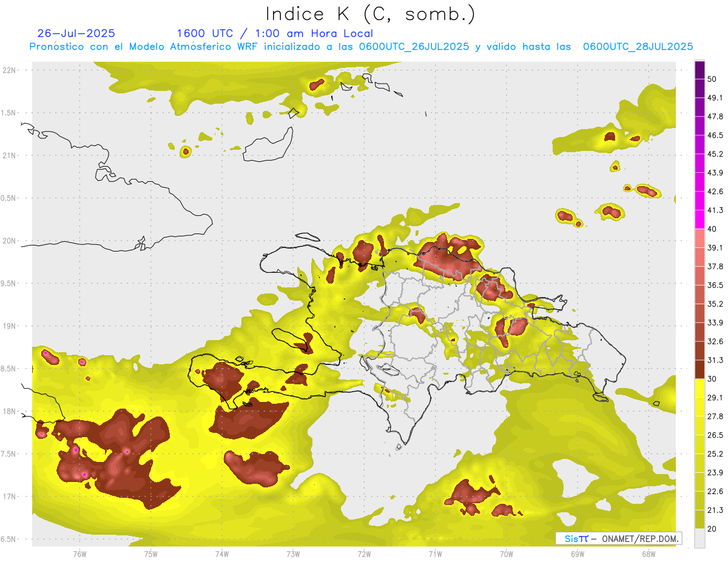Pick the bright yellow swatch between 29.1 and 30
The image size is (728, 562).
pos(699,388)
